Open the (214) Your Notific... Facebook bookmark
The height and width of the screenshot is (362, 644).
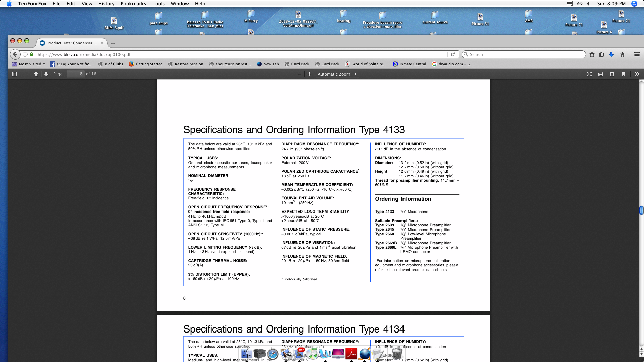[x=71, y=64]
